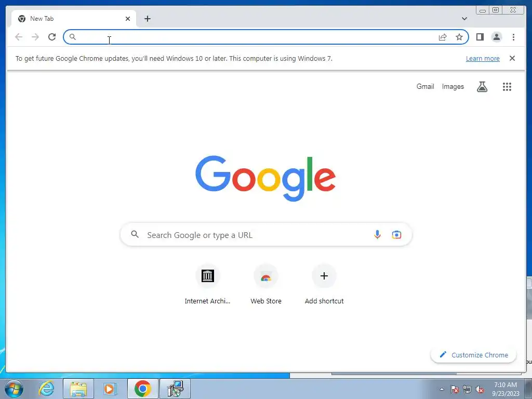
Task: Click the Google logo
Action: 265,179
